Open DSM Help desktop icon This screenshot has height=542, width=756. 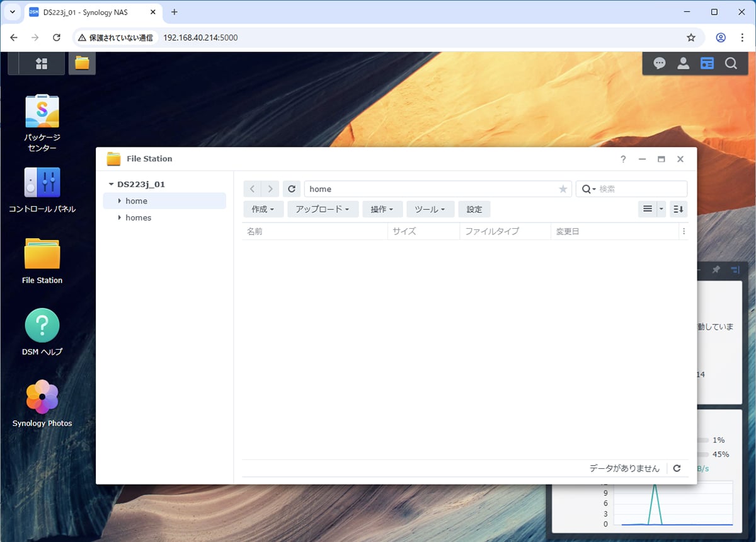point(42,326)
